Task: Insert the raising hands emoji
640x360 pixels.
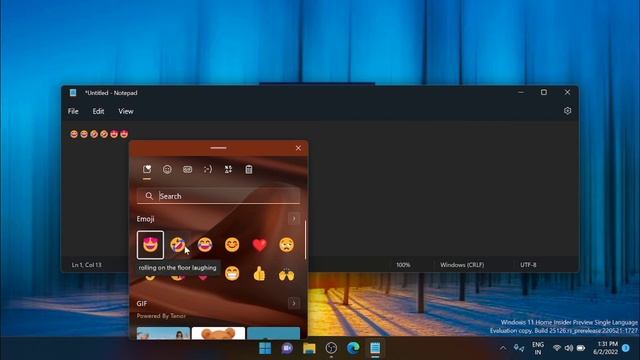Action: point(287,273)
